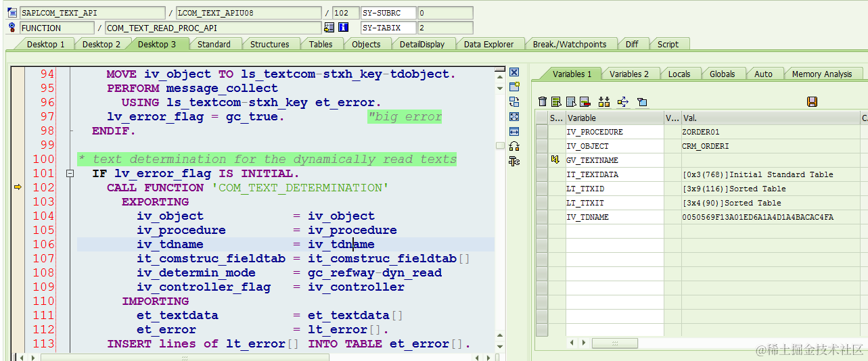
Task: Click the LT_TTXIT variable cell
Action: tap(614, 203)
